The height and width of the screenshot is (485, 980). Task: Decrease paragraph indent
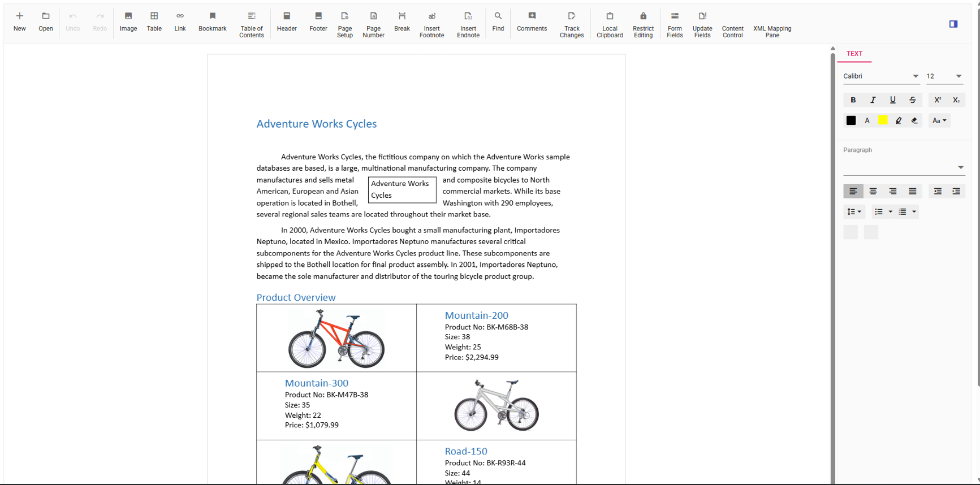tap(938, 192)
